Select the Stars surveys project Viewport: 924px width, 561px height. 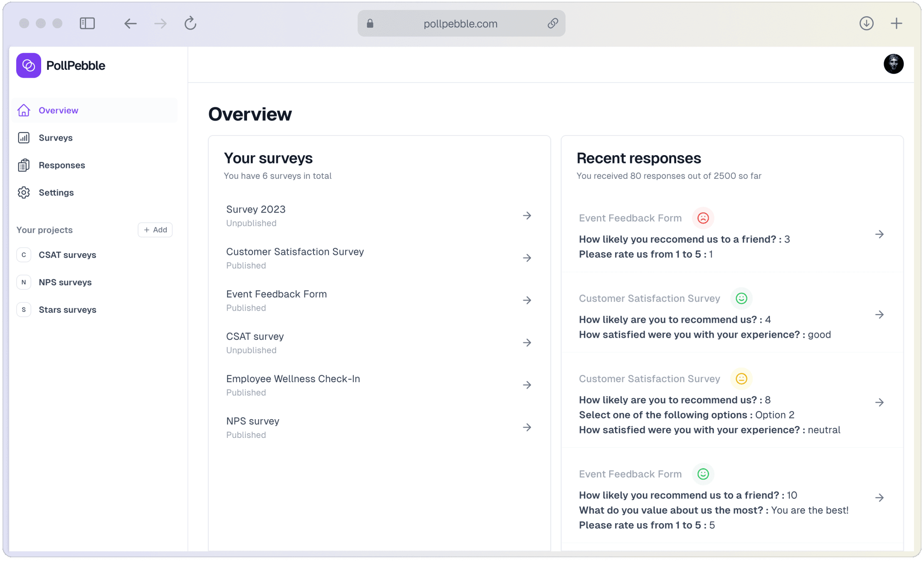click(67, 310)
